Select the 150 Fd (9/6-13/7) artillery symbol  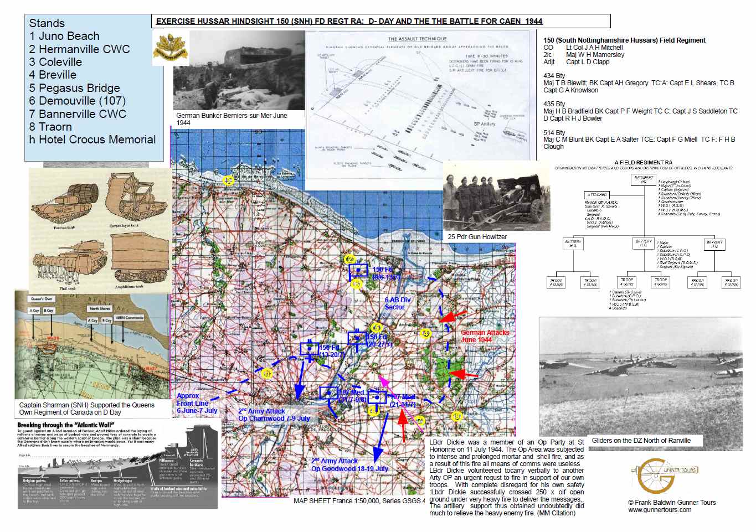point(358,270)
